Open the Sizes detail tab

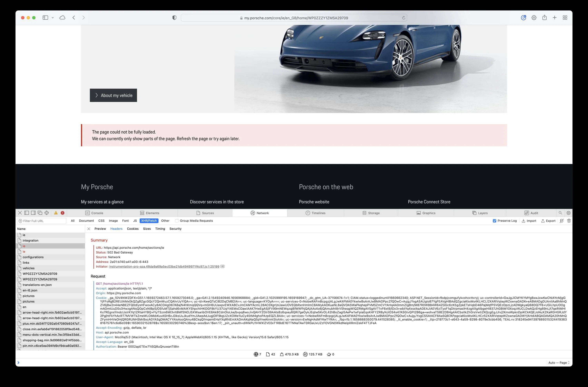tap(147, 229)
